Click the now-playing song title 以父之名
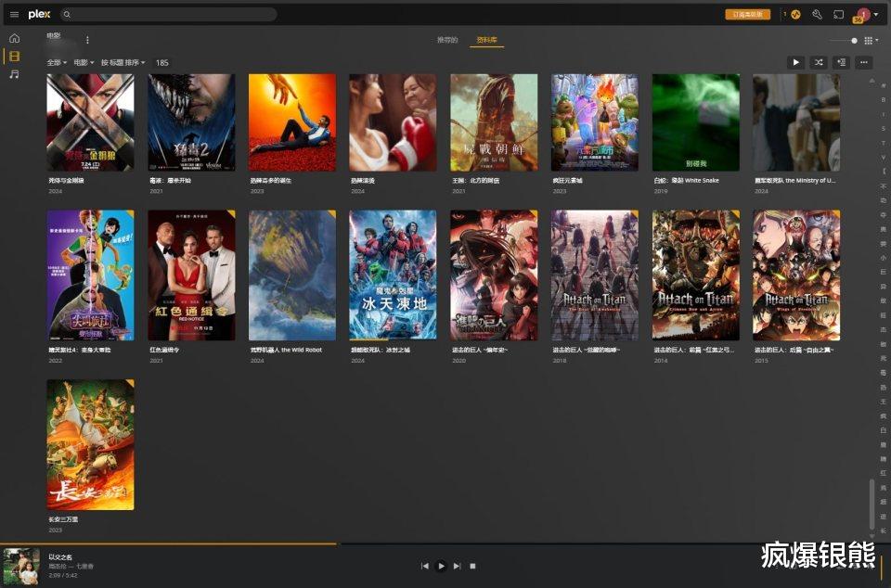 point(60,557)
